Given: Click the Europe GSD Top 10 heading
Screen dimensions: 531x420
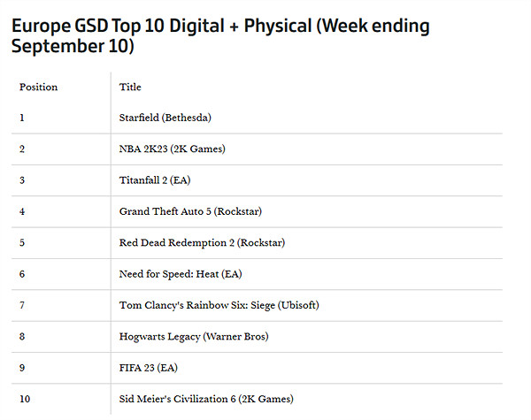Looking at the screenshot, I should click(219, 35).
